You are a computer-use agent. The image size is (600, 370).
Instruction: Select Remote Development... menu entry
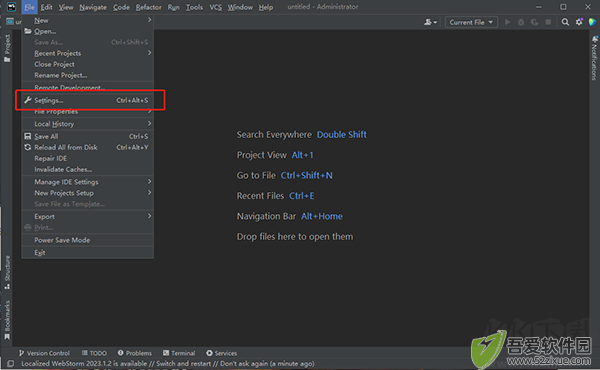[88, 87]
